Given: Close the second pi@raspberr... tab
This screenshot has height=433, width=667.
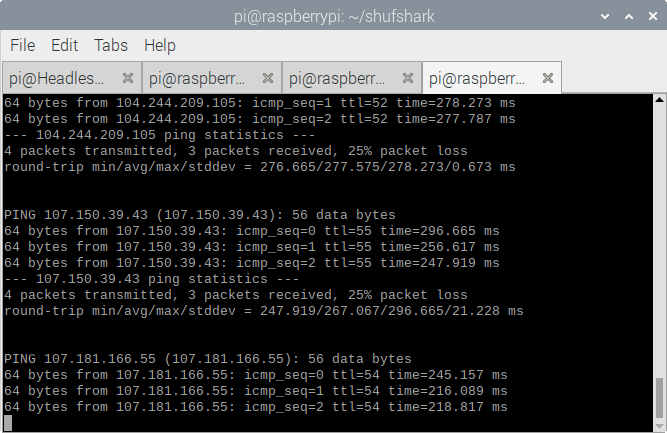Looking at the screenshot, I should tap(268, 78).
